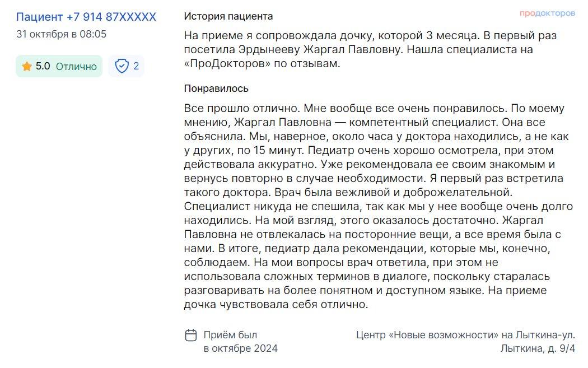Click the Отлично label in rating badge

(76, 67)
